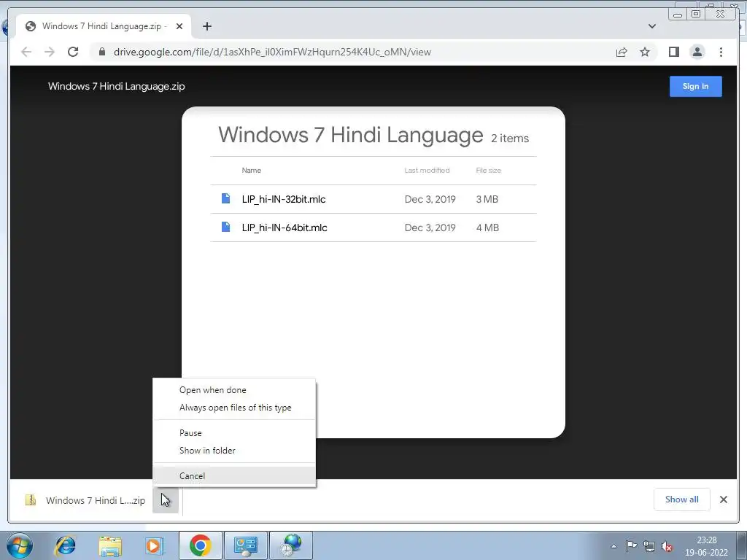Open the share this page icon

pyautogui.click(x=622, y=52)
